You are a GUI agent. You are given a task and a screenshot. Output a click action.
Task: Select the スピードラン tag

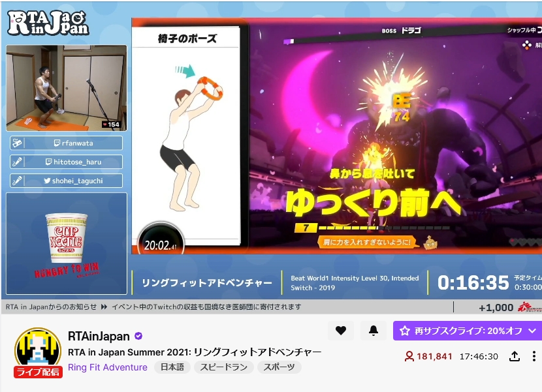tap(223, 367)
